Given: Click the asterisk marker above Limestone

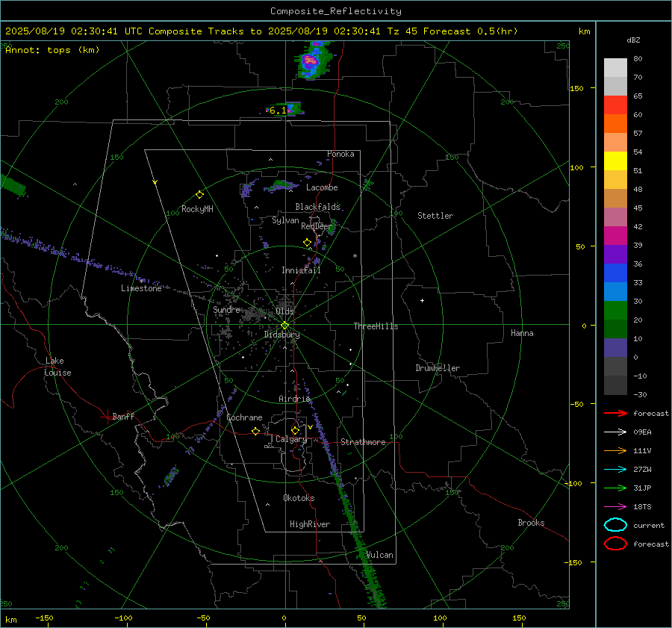Looking at the screenshot, I should tap(141, 282).
